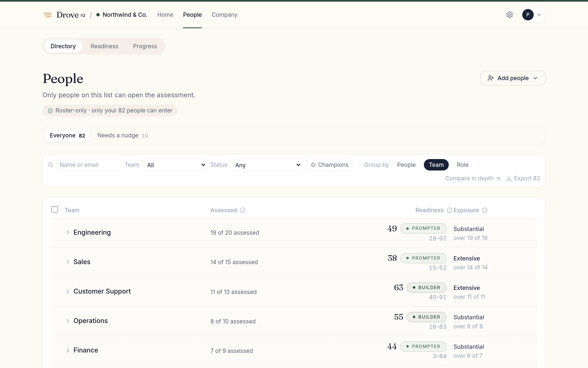Click Sales "Extensive" exposure text
Image resolution: width=588 pixels, height=368 pixels.
point(467,258)
